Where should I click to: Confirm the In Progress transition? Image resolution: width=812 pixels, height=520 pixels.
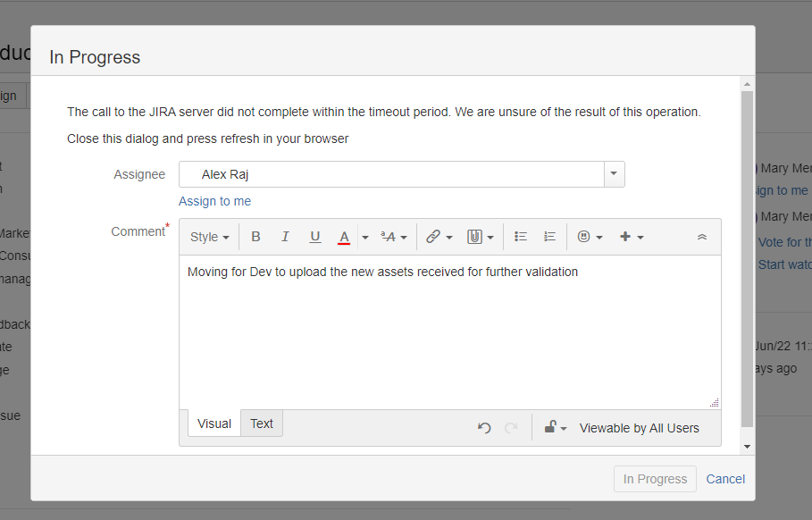[x=655, y=479]
